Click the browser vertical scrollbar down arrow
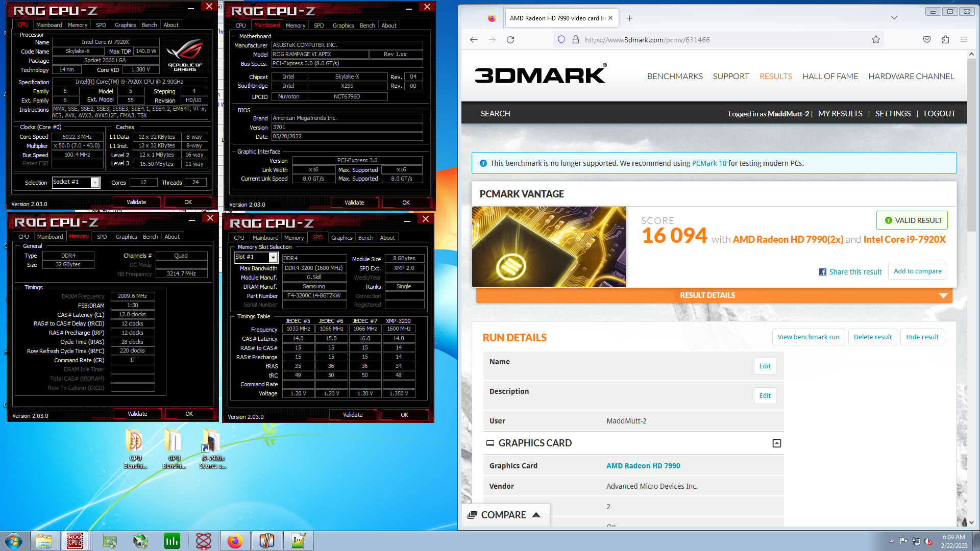This screenshot has width=980, height=551. (971, 522)
